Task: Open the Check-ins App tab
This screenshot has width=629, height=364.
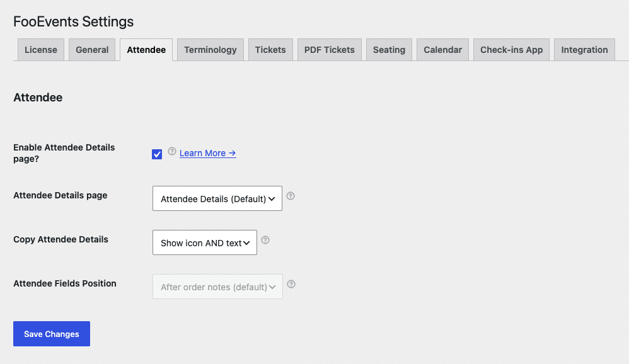Action: (x=512, y=50)
